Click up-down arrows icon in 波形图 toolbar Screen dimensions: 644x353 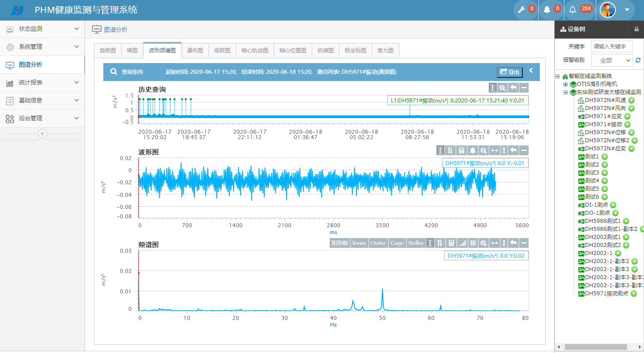[450, 150]
